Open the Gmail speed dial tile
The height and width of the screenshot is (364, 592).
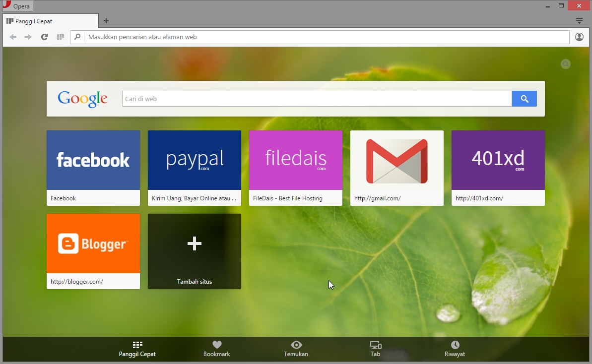tap(396, 160)
